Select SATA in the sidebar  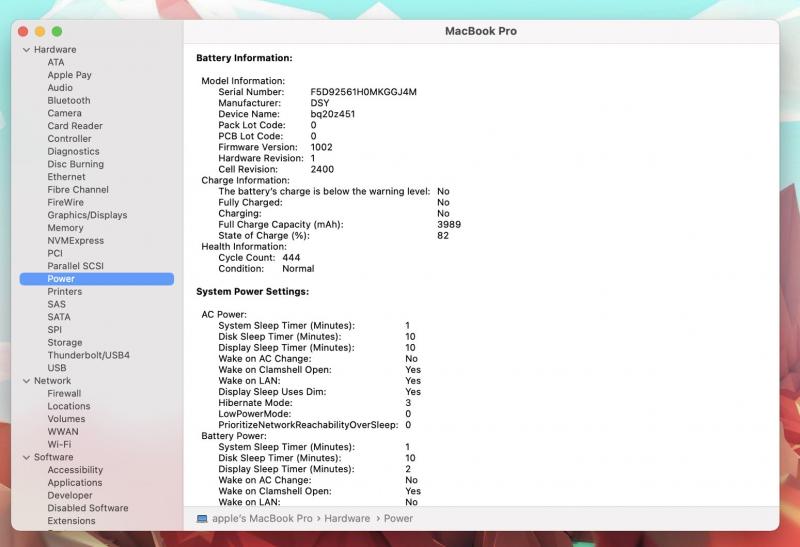coord(59,317)
